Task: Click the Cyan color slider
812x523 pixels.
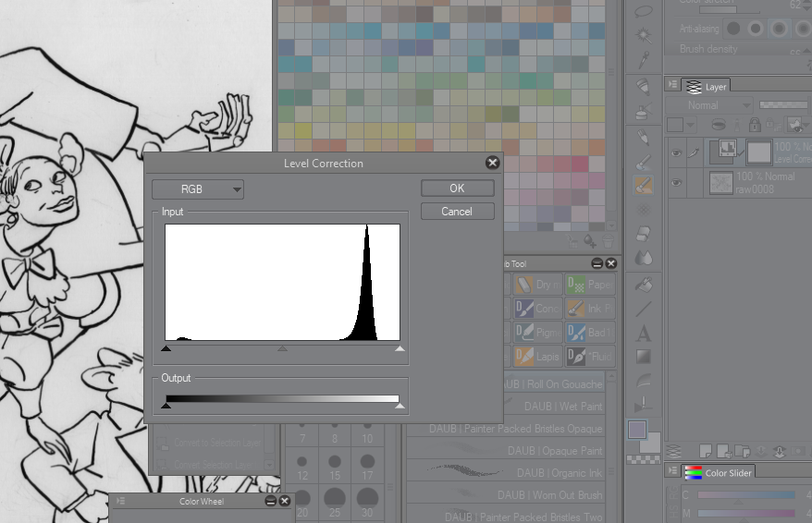Action: pos(745,495)
